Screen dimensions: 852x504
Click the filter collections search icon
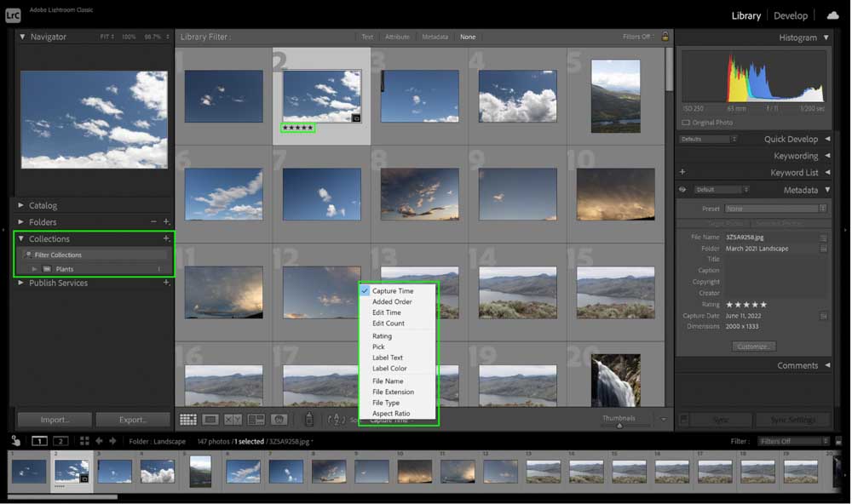coord(27,255)
